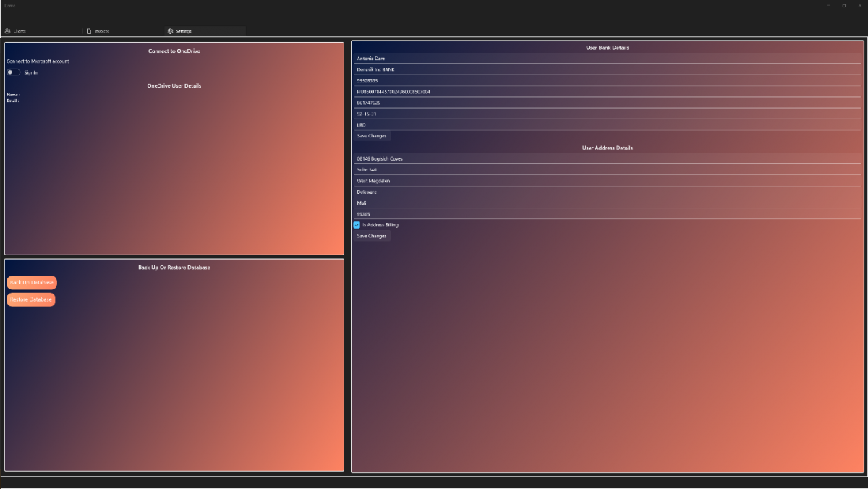Save changes in User Address Details

(x=372, y=236)
